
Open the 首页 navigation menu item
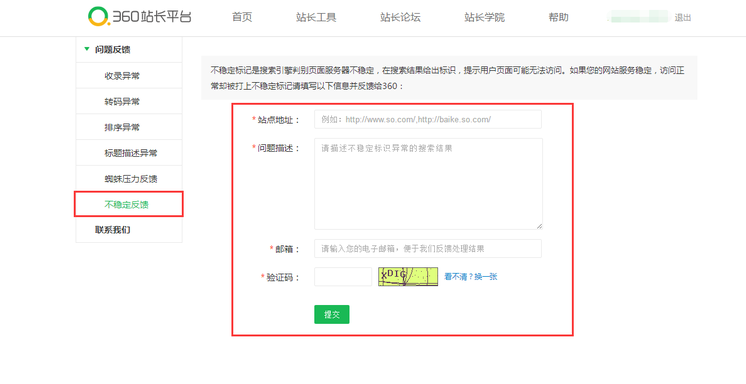(x=242, y=18)
